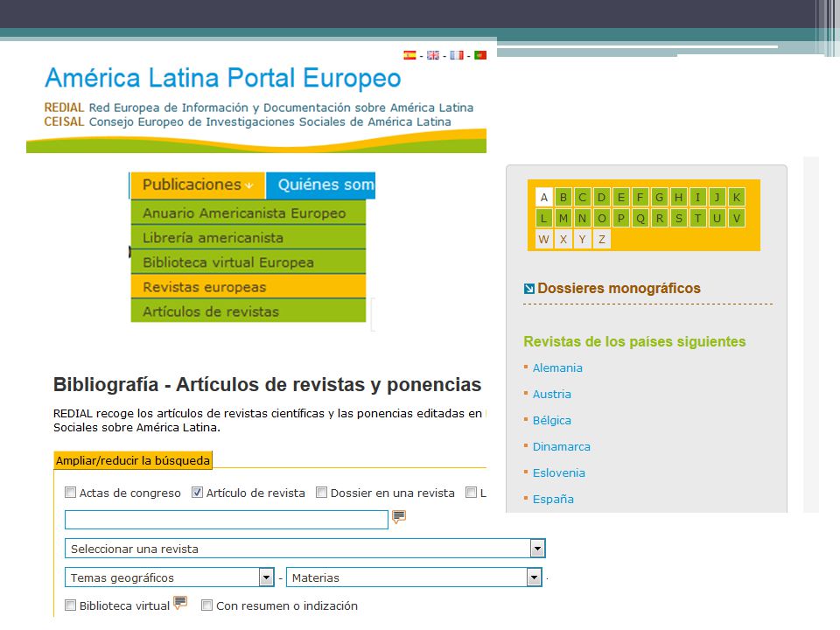Select letter A in the alphabet index
Screen dimensions: 840x630
(x=543, y=197)
